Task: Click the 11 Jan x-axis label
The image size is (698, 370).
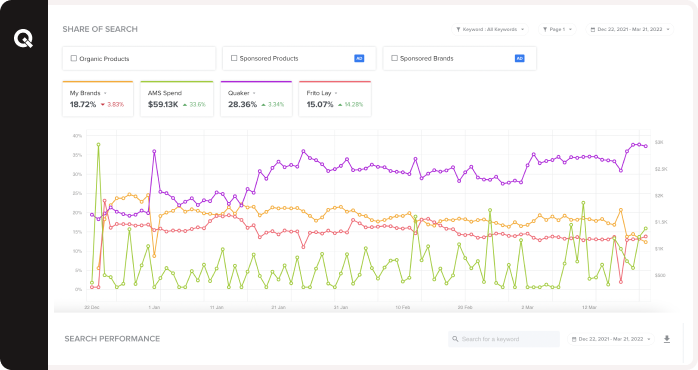Action: tap(216, 308)
